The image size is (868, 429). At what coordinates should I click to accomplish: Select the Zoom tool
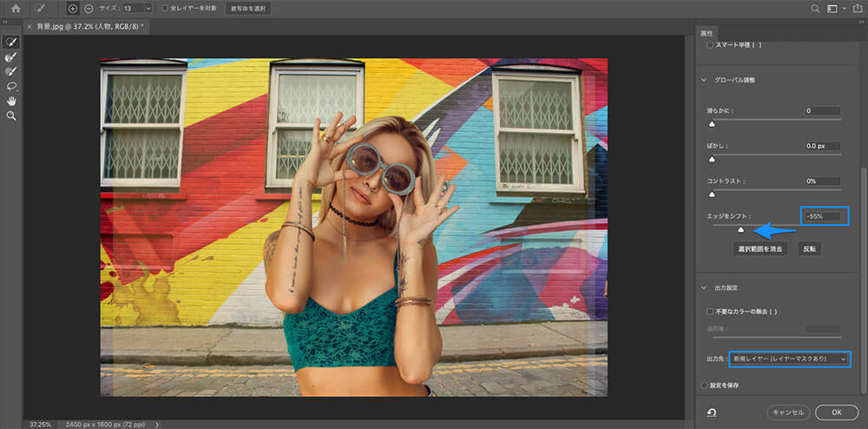tap(11, 115)
